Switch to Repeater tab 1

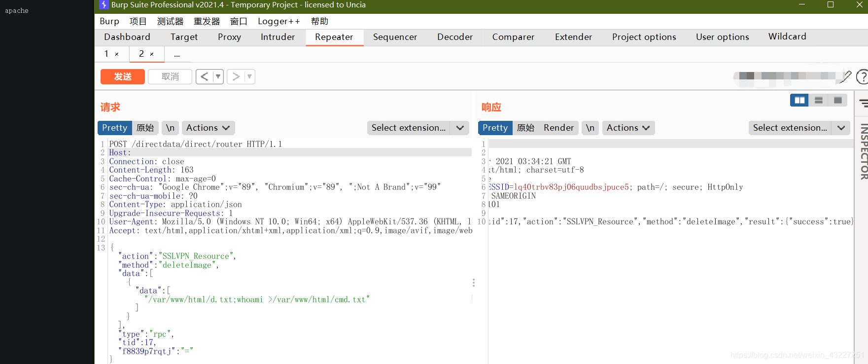click(x=106, y=54)
